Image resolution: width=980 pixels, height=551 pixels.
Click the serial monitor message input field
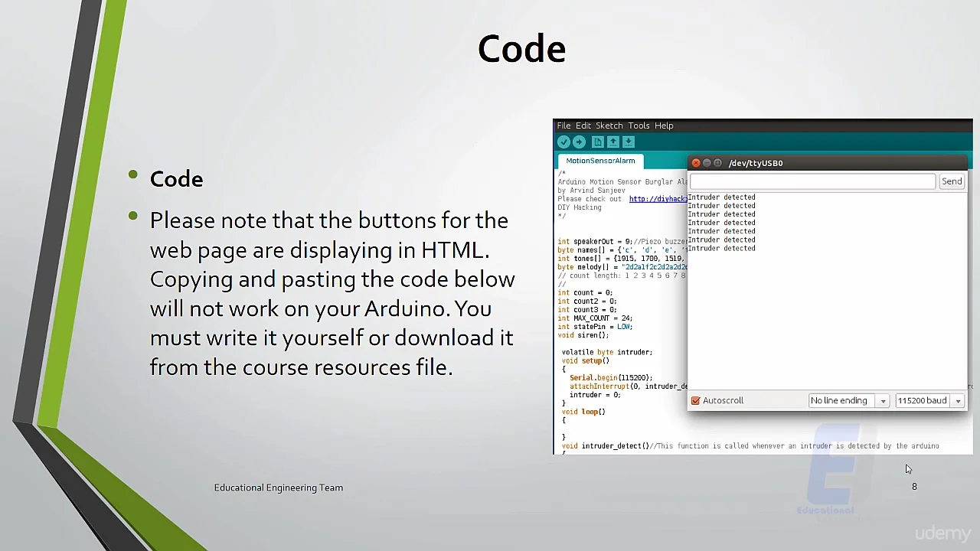[812, 181]
